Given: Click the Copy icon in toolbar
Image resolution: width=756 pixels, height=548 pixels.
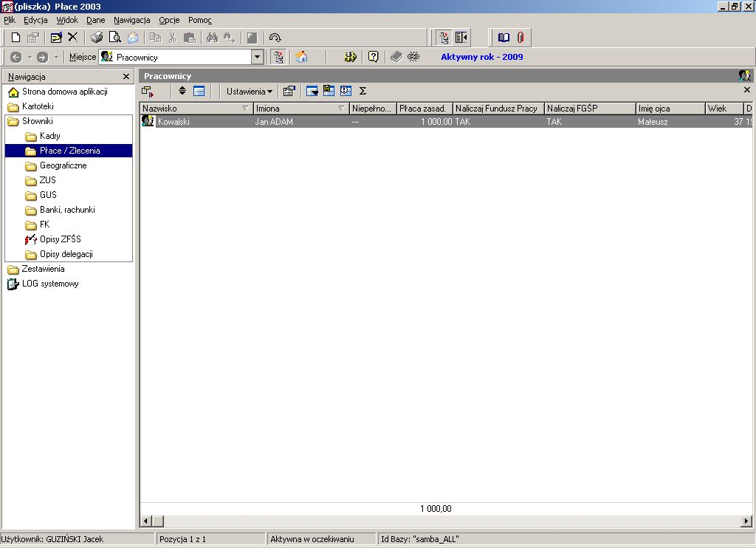Looking at the screenshot, I should pos(155,38).
